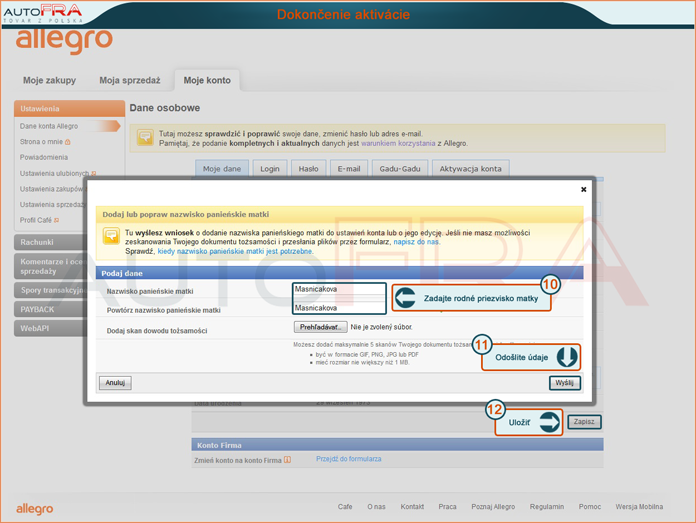
Task: Expand the Ustawienia sidebar section
Action: pyautogui.click(x=69, y=109)
